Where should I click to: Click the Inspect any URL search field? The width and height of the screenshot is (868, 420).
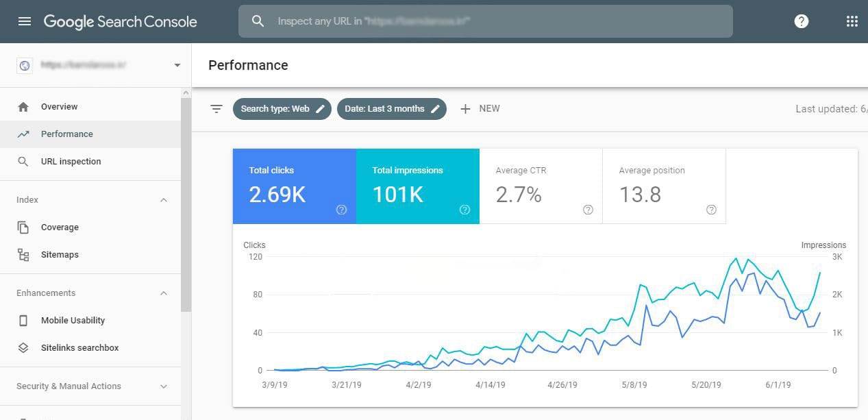[x=485, y=21]
